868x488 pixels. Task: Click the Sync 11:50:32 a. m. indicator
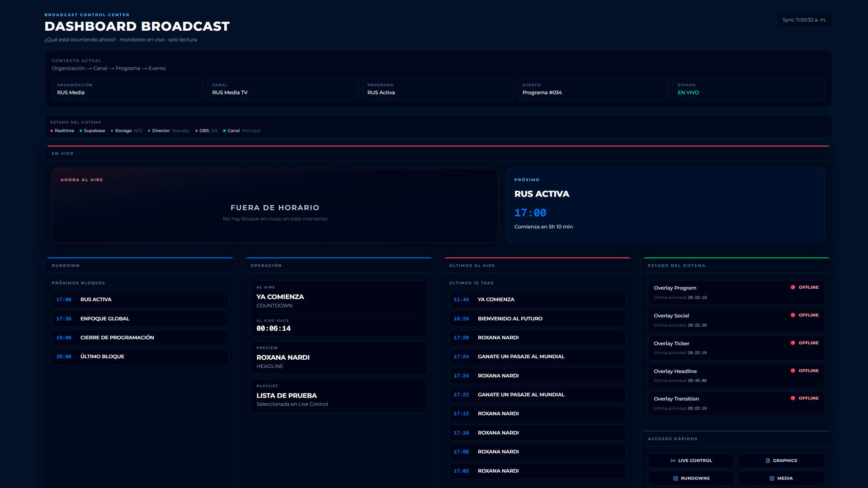(804, 20)
